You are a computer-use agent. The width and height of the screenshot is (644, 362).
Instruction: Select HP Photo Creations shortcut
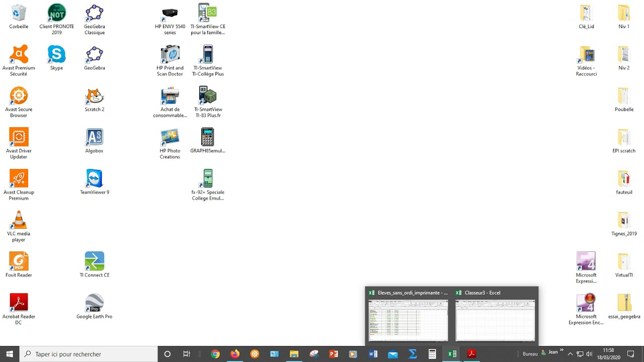tap(170, 143)
